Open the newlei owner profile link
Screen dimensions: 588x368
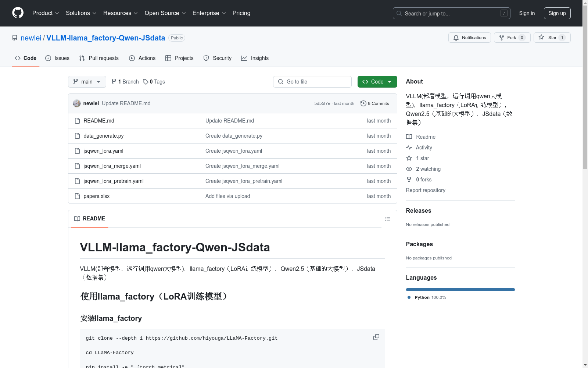(x=31, y=38)
